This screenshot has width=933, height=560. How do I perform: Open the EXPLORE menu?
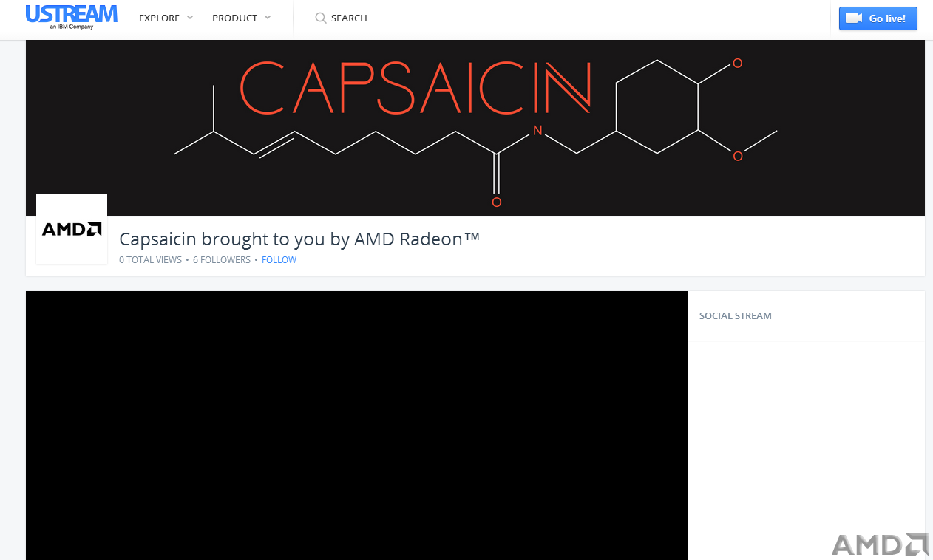click(x=159, y=18)
